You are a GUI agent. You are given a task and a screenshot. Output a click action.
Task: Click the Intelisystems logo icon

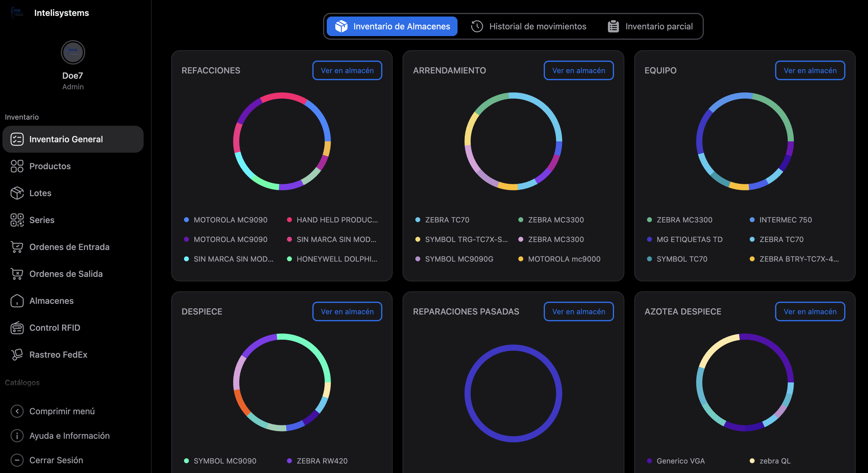tap(17, 13)
